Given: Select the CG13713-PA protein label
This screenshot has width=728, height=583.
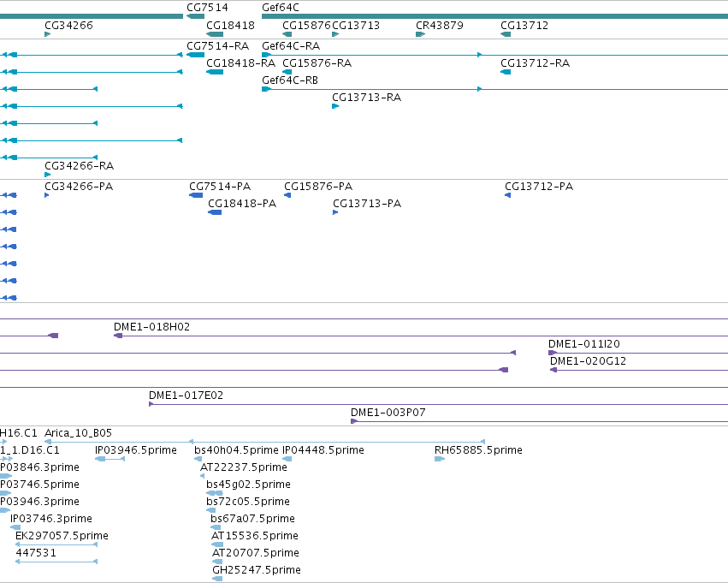Looking at the screenshot, I should [x=367, y=204].
